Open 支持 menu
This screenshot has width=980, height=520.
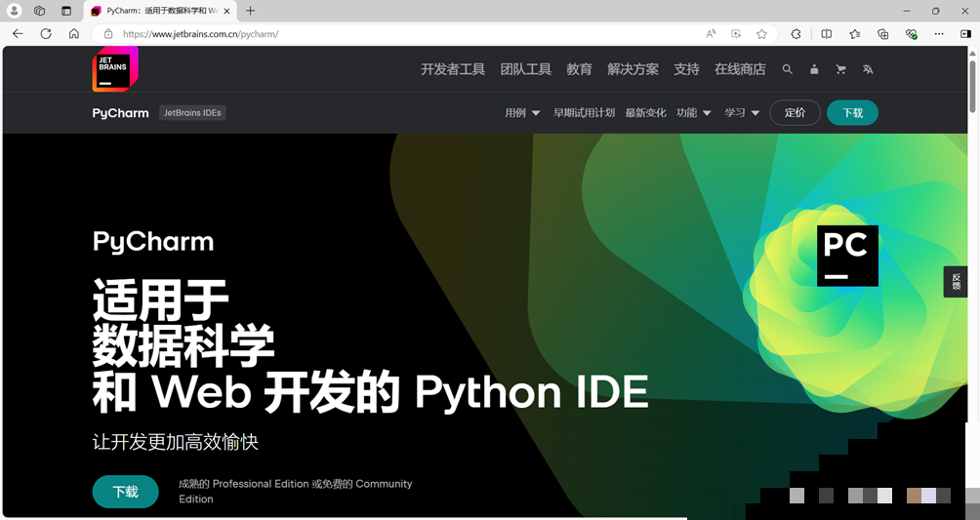686,69
